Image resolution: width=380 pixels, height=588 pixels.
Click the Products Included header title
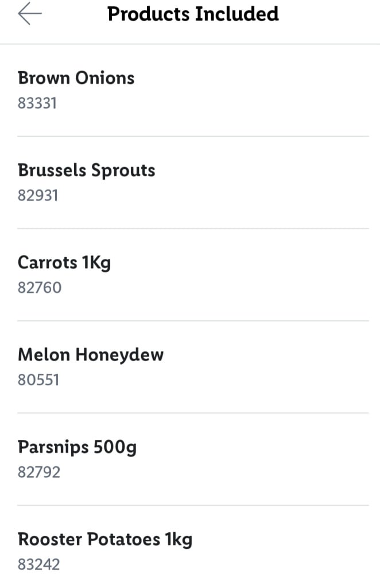coord(192,14)
